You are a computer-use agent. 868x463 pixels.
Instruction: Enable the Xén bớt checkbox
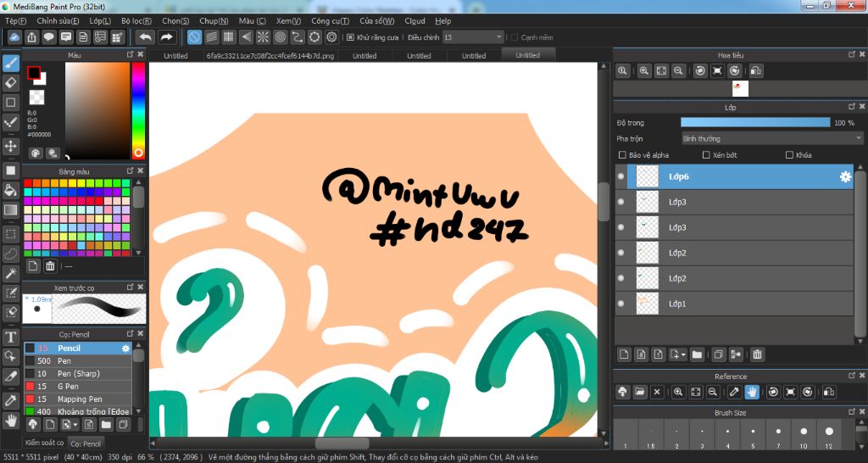tap(706, 155)
